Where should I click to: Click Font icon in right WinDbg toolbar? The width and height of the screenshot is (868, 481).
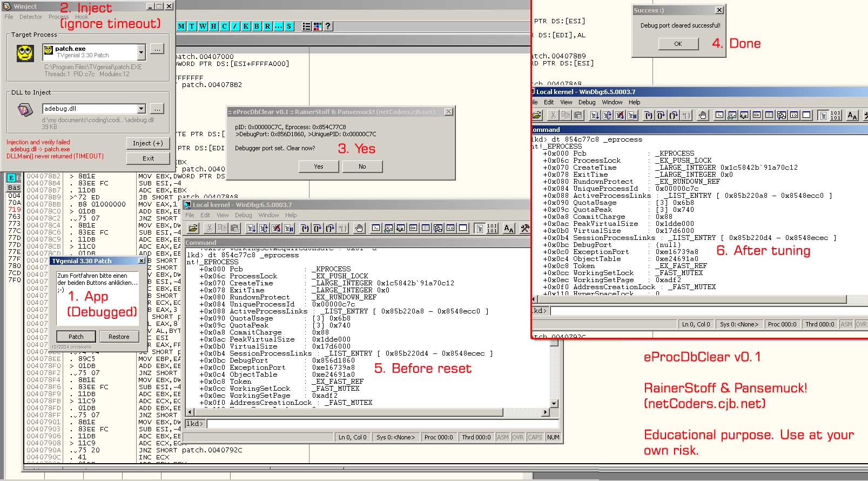point(852,115)
